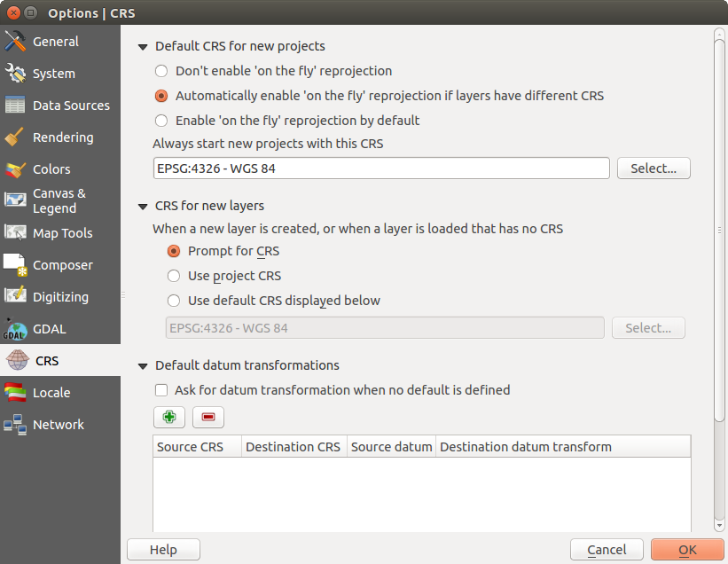728x564 pixels.
Task: Select Don't enable 'on the fly' reprojection
Action: pos(161,71)
